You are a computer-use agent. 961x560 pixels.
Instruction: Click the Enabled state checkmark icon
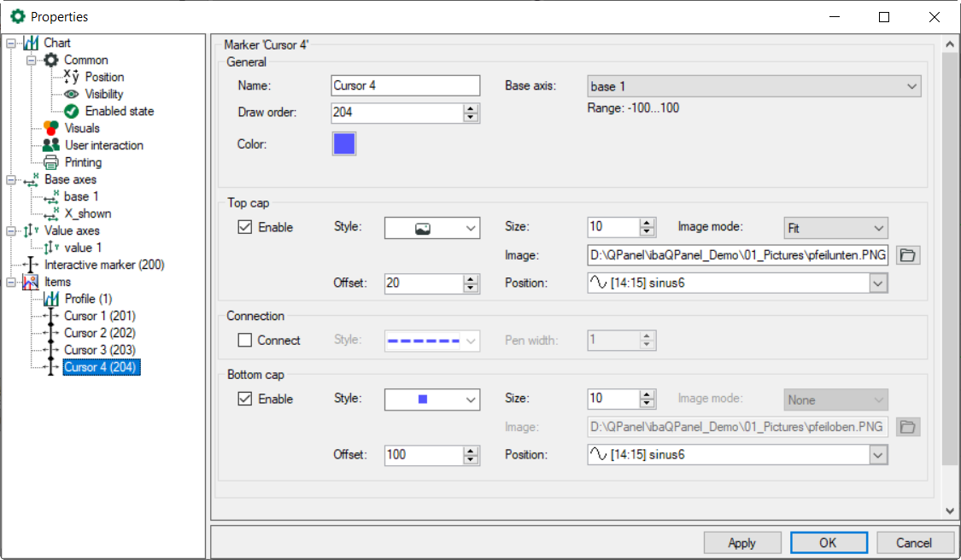pyautogui.click(x=72, y=111)
